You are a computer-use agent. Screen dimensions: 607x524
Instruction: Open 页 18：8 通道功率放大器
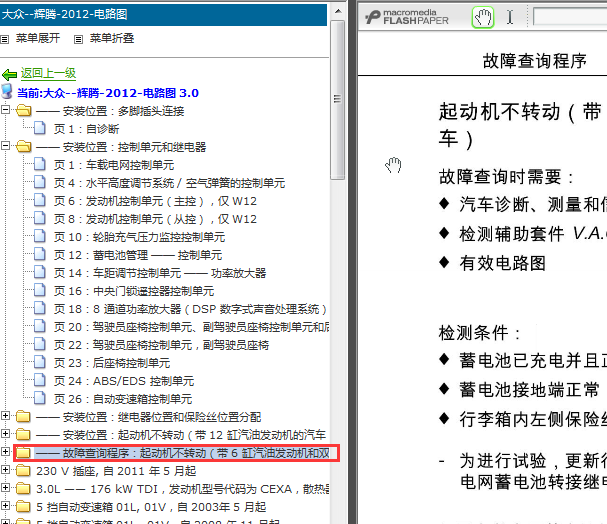pos(190,309)
